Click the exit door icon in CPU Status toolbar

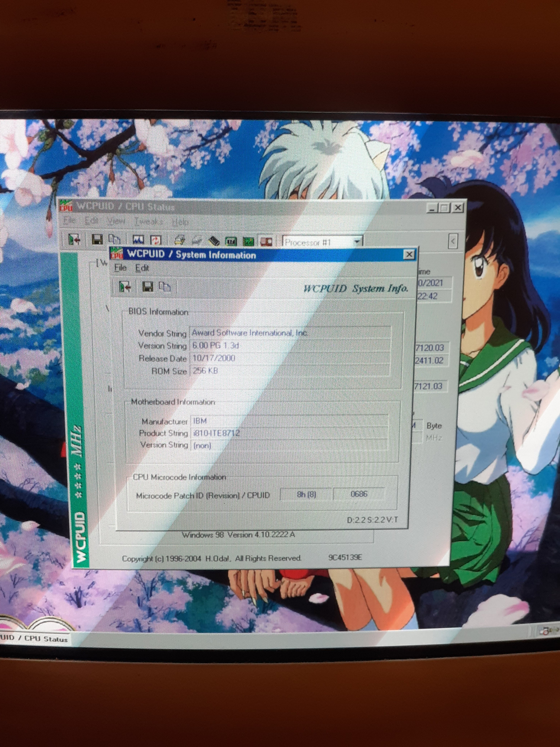74,239
